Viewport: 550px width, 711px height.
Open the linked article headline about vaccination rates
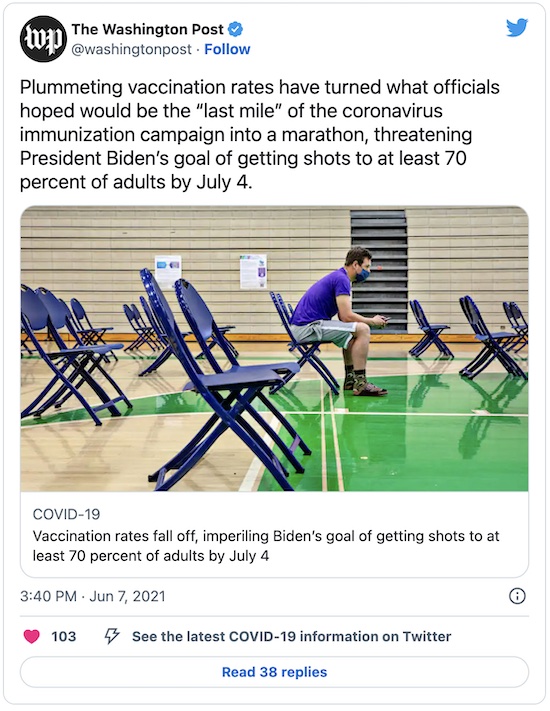click(266, 545)
